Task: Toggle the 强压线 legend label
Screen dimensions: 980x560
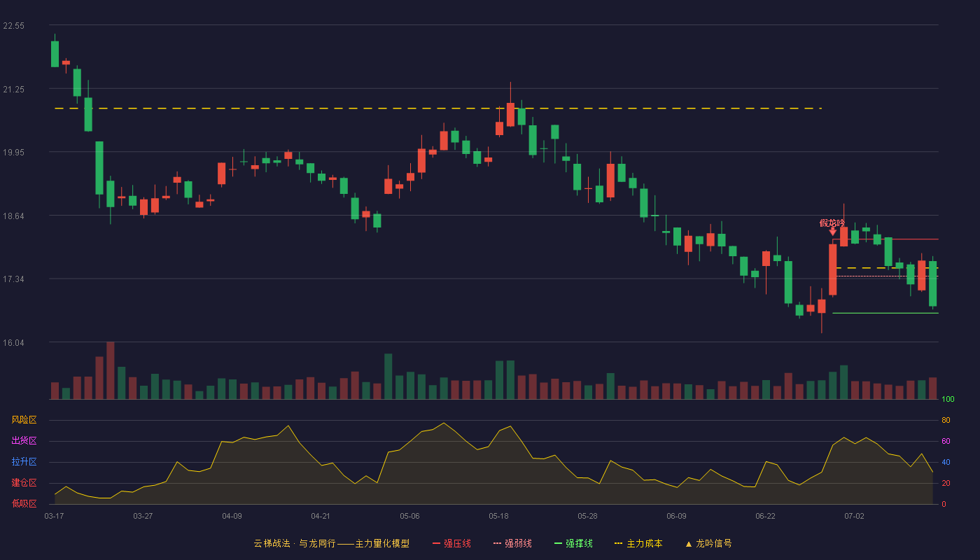Action: coord(457,543)
